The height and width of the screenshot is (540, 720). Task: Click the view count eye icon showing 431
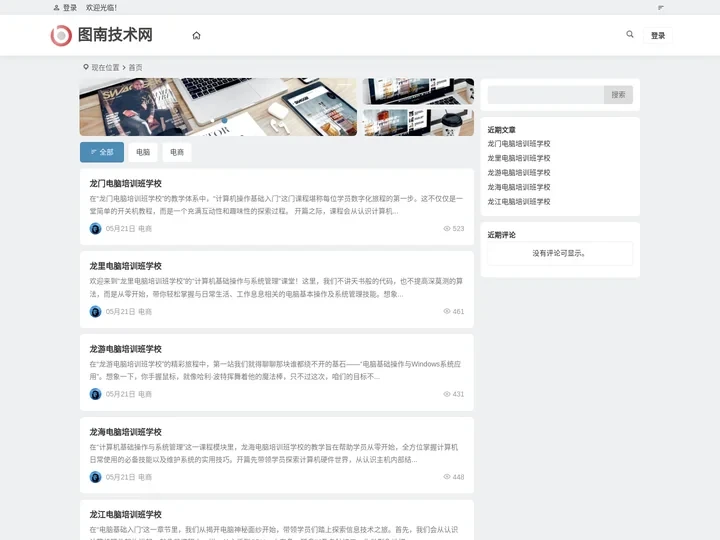446,394
